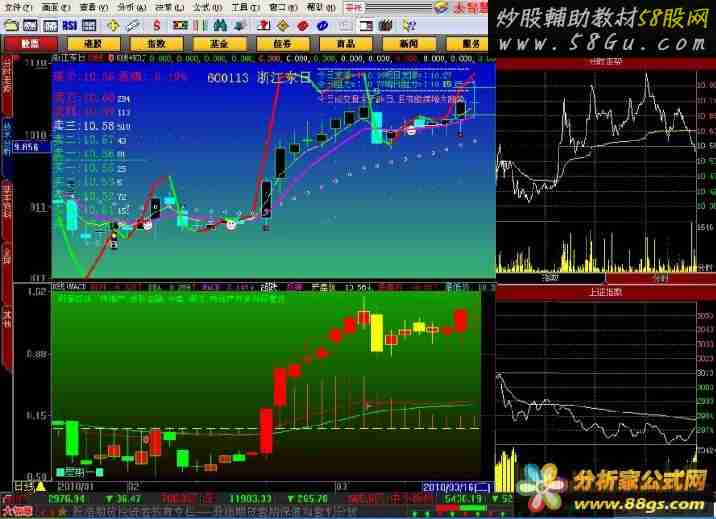Click the 日线 period label
This screenshot has width=716, height=519.
pos(24,487)
